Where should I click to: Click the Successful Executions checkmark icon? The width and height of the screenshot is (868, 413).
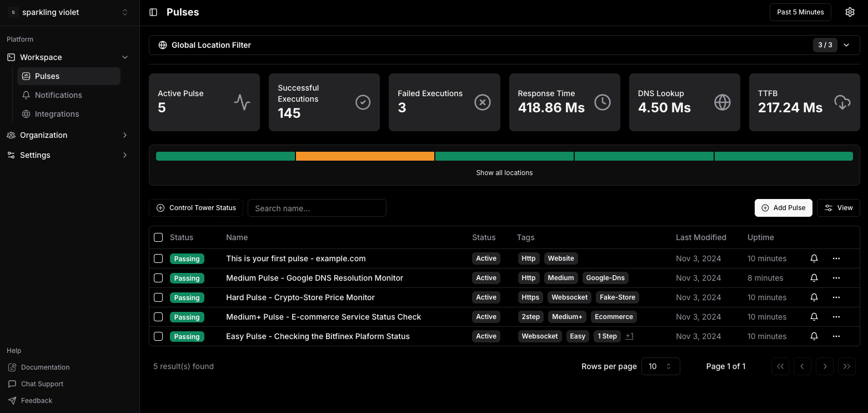(x=363, y=102)
